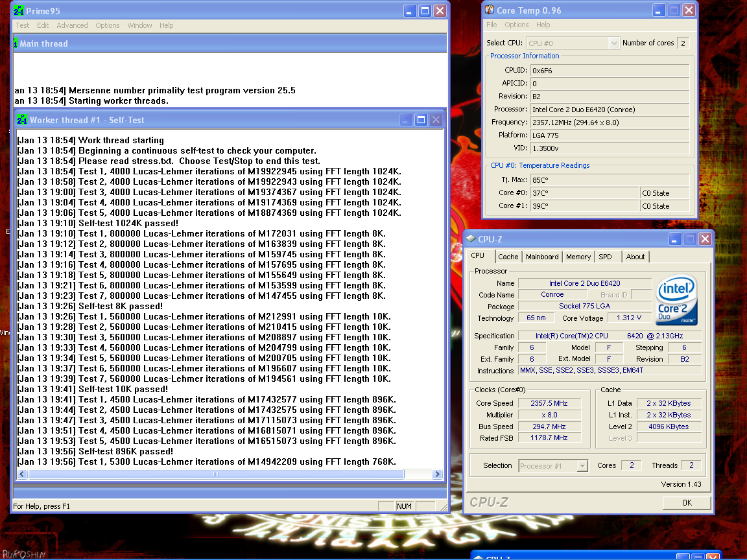747x560 pixels.
Task: Close the Worker thread #1 sub-window
Action: click(x=436, y=119)
